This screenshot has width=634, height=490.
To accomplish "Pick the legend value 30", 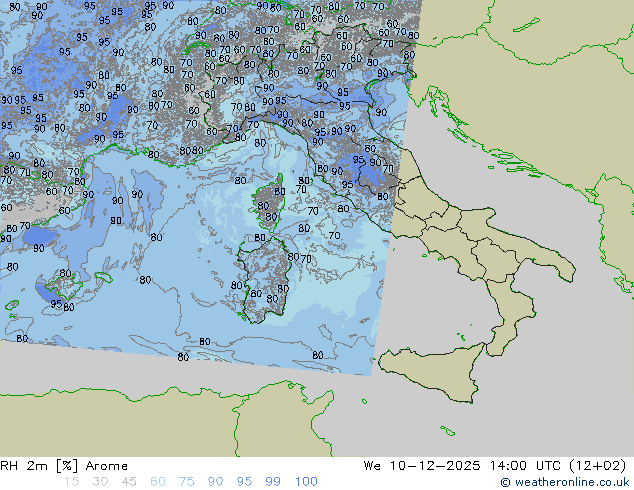I will pyautogui.click(x=100, y=482).
